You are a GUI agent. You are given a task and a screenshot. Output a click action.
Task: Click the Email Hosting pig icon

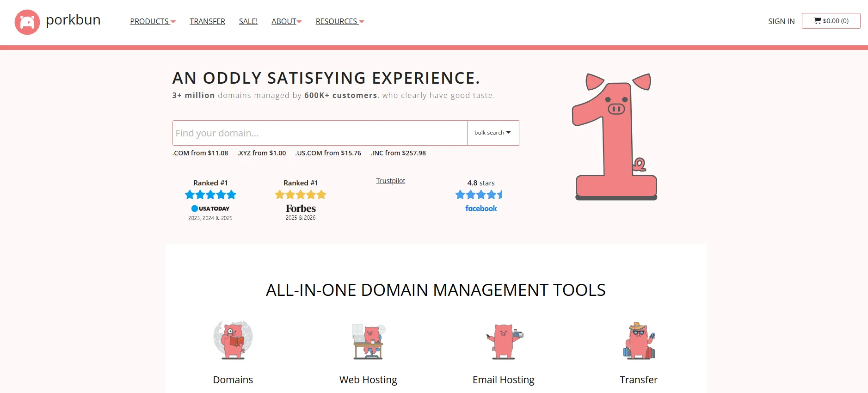[x=504, y=341]
